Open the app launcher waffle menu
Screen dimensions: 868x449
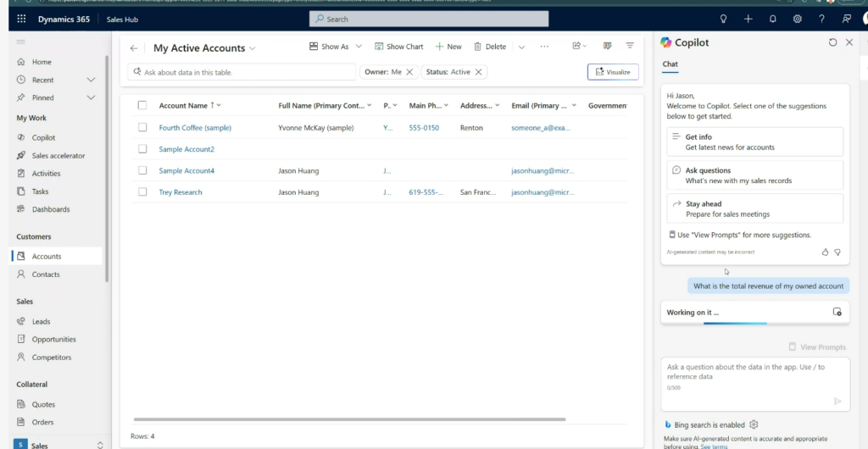coord(21,19)
